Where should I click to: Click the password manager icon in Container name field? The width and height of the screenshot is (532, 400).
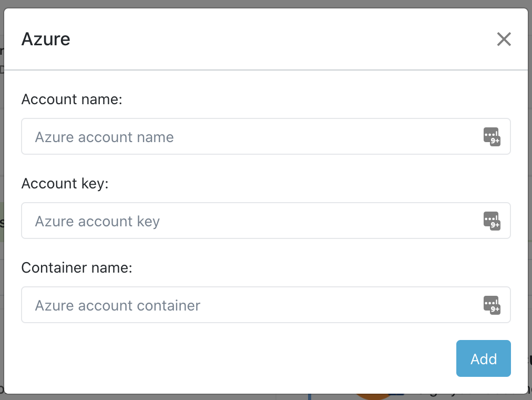491,305
